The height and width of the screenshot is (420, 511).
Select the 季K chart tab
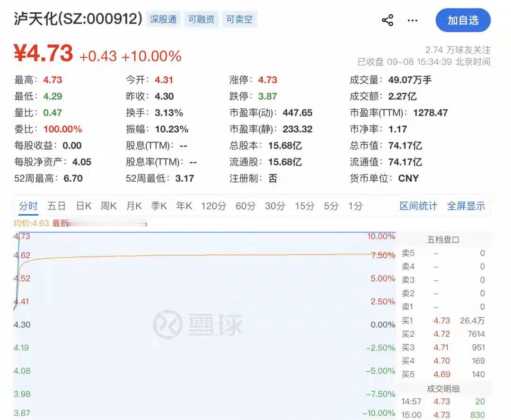click(159, 206)
